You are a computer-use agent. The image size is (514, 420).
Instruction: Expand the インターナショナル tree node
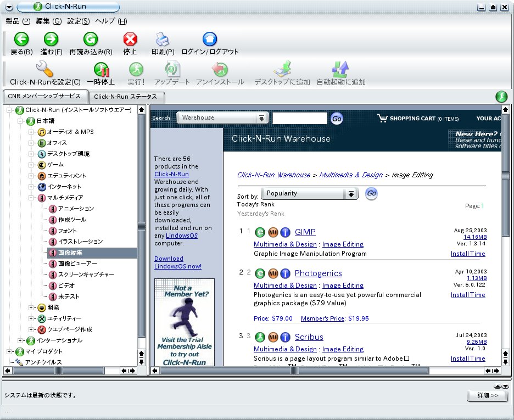tap(20, 341)
